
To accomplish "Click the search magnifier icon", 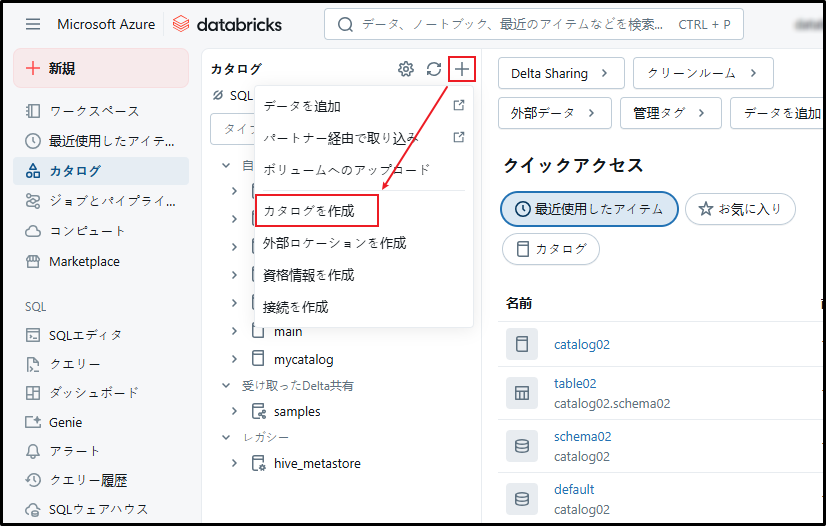I will pyautogui.click(x=345, y=24).
